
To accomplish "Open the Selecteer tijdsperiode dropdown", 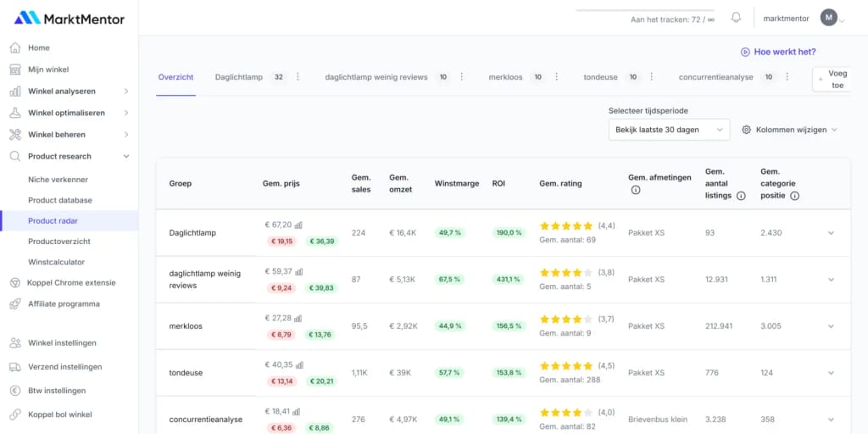I will click(668, 130).
